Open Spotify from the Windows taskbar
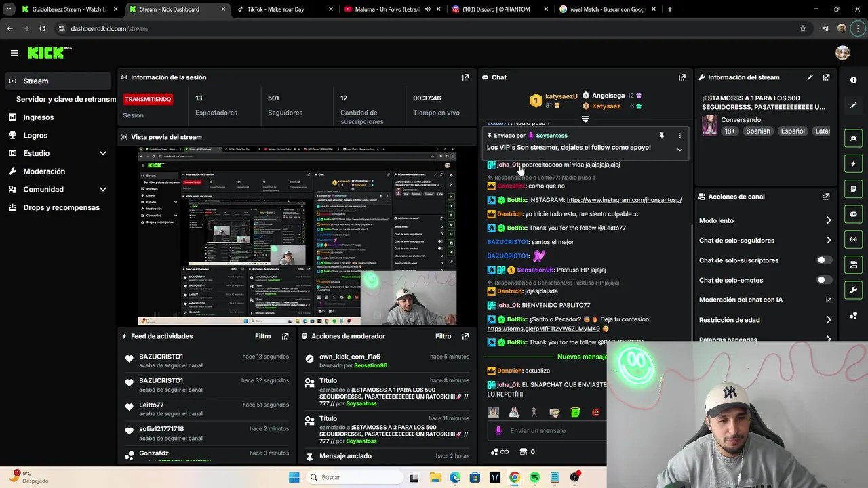The image size is (868, 488). (x=534, y=477)
